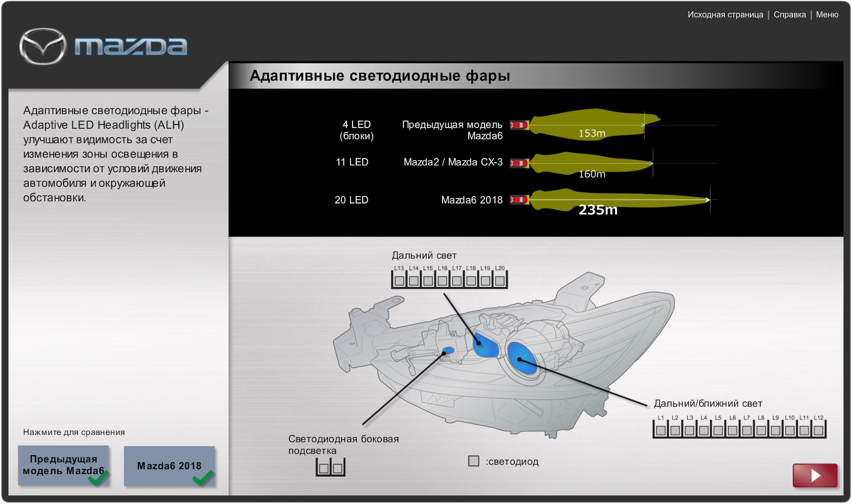Click LED square L16 in high beam row

click(442, 281)
